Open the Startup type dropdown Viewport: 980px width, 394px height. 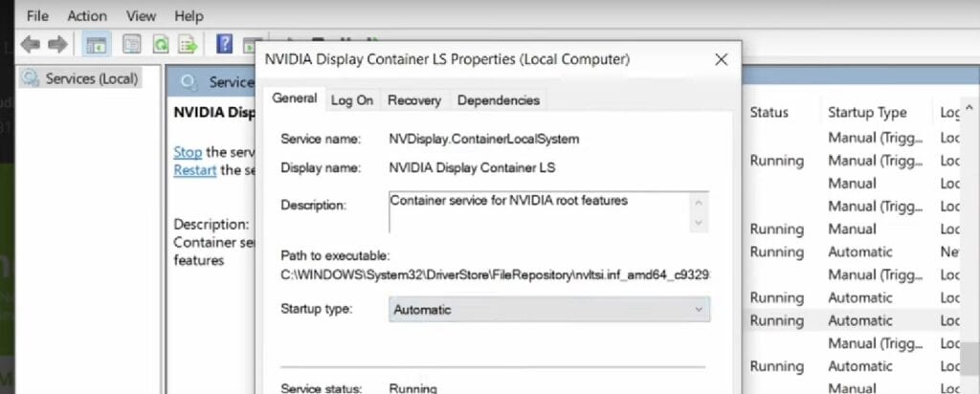(x=549, y=309)
